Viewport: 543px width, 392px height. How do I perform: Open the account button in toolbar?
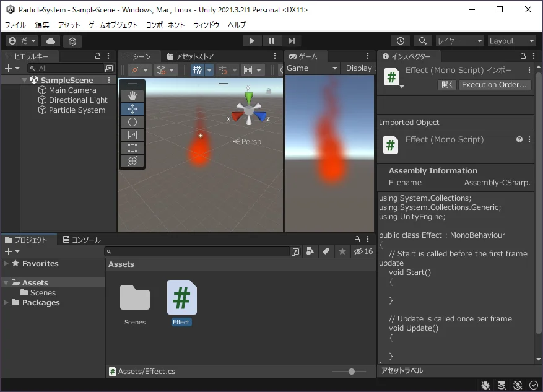point(22,41)
